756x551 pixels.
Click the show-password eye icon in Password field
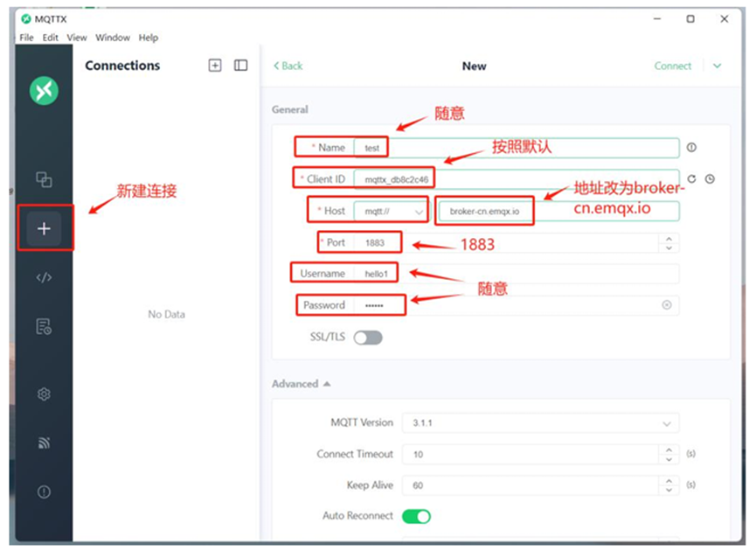[667, 305]
